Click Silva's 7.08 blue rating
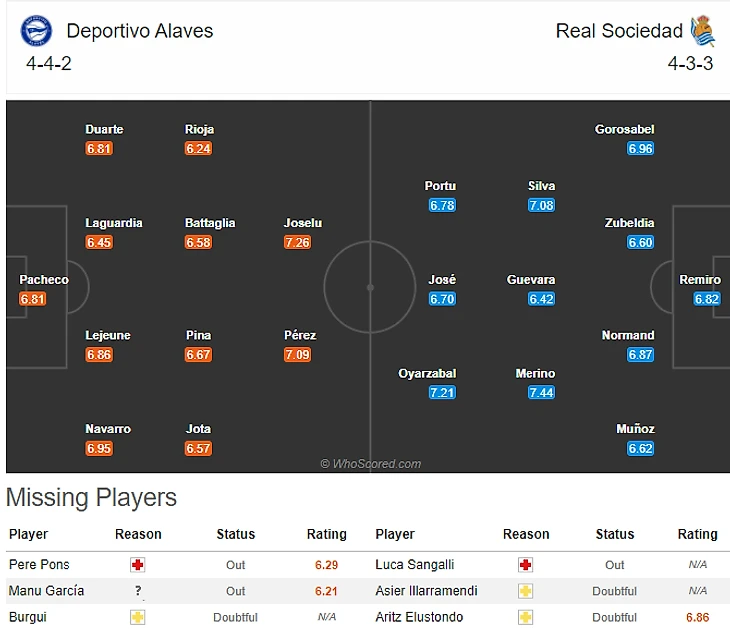The height and width of the screenshot is (632, 730). click(541, 205)
